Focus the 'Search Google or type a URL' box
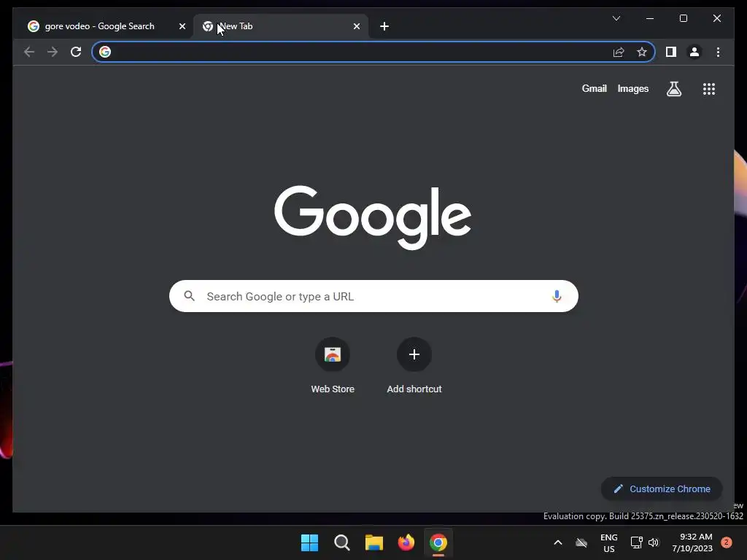This screenshot has width=747, height=560. [373, 296]
